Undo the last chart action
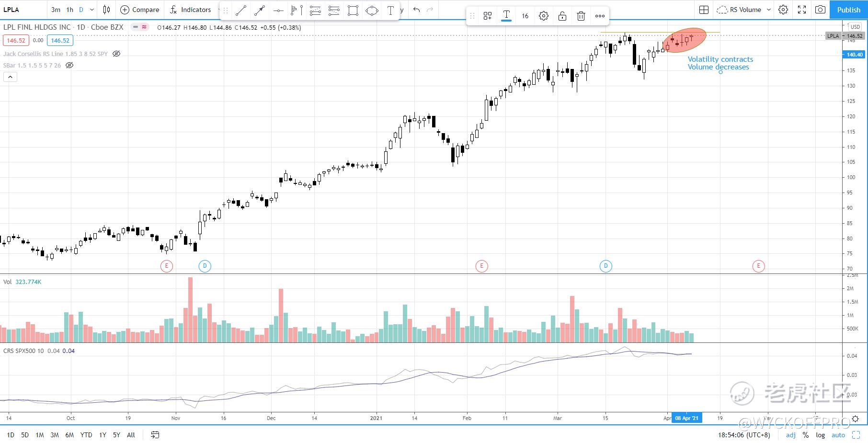868x443 pixels. [416, 10]
